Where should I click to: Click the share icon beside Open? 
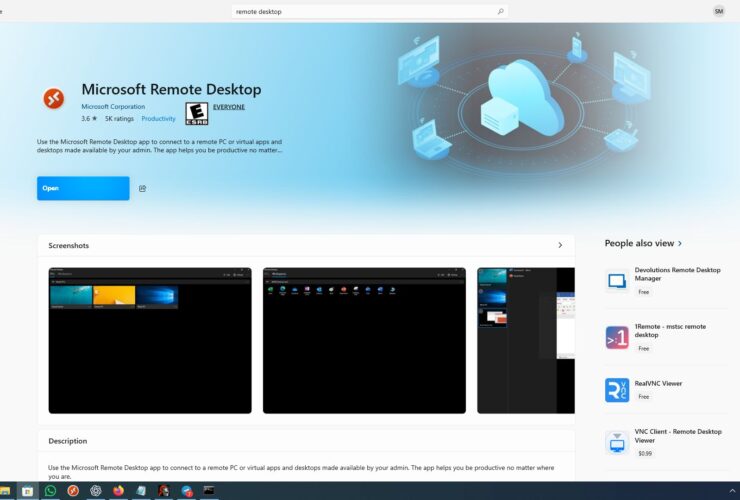pos(142,188)
